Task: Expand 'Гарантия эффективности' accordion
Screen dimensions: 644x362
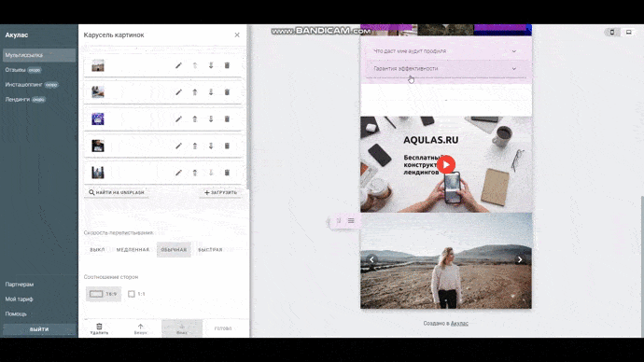Action: (445, 68)
